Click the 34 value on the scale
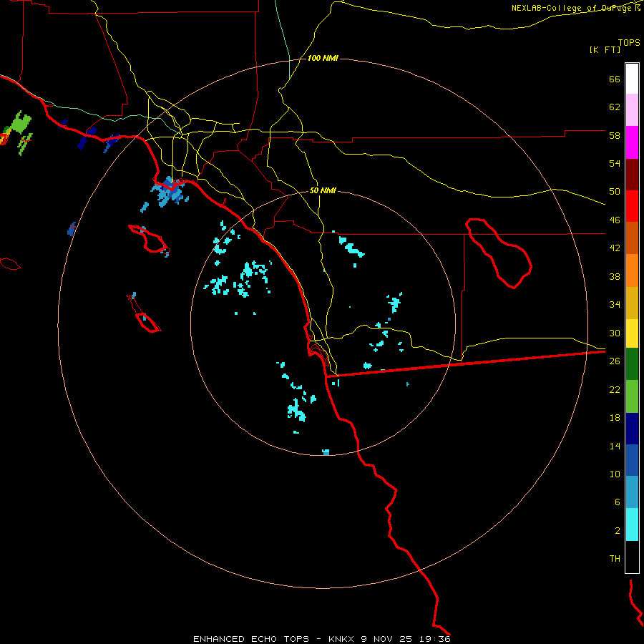Viewport: 644px width, 644px height. click(x=615, y=305)
